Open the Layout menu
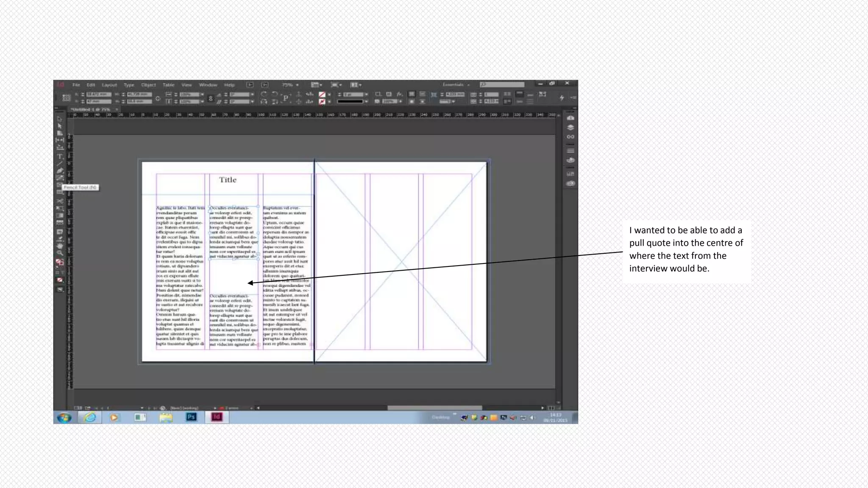 pos(109,85)
